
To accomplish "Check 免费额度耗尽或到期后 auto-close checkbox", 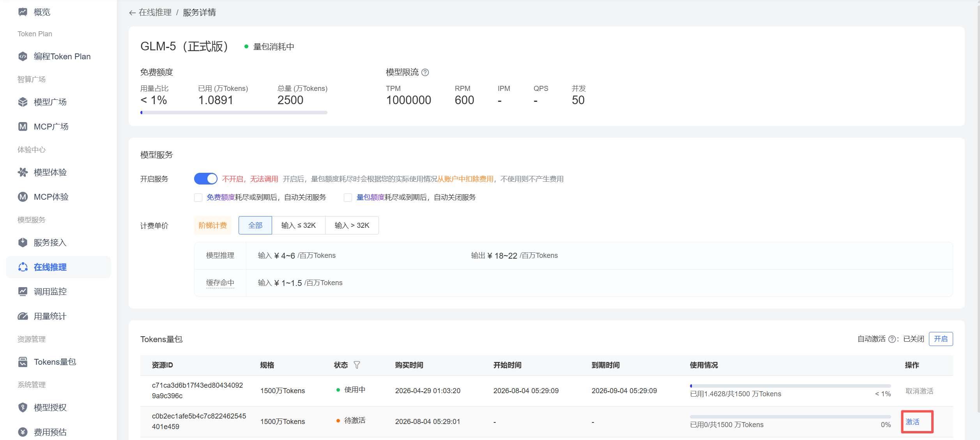I will point(198,198).
